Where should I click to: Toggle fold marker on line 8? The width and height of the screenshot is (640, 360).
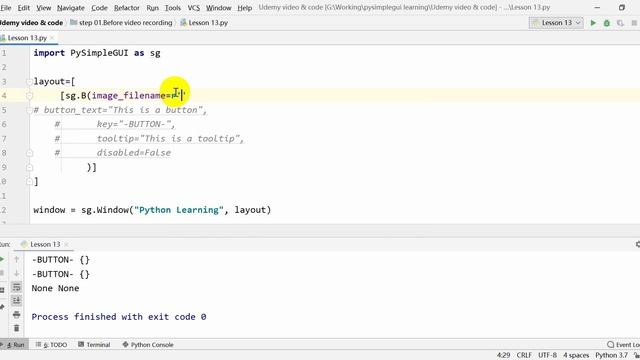click(29, 153)
